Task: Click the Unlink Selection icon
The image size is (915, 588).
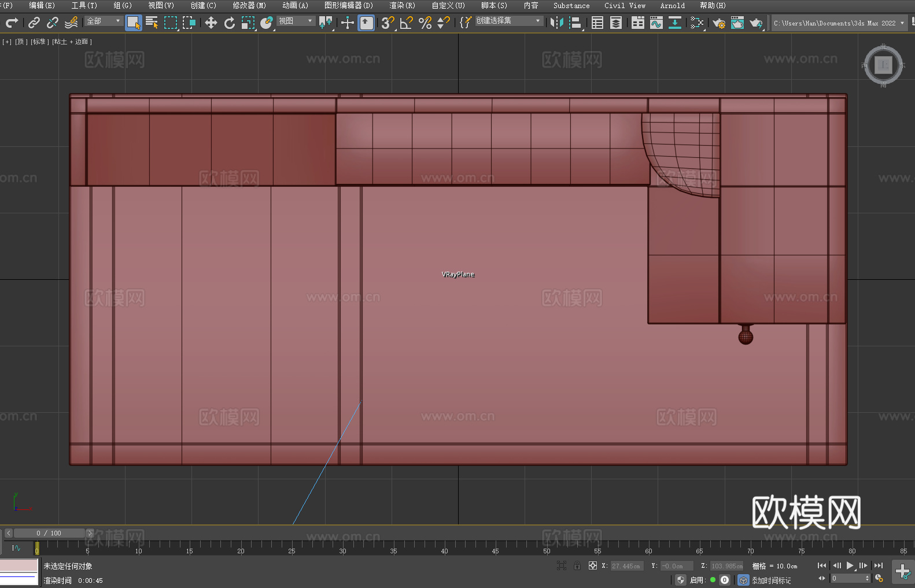Action: coord(53,23)
